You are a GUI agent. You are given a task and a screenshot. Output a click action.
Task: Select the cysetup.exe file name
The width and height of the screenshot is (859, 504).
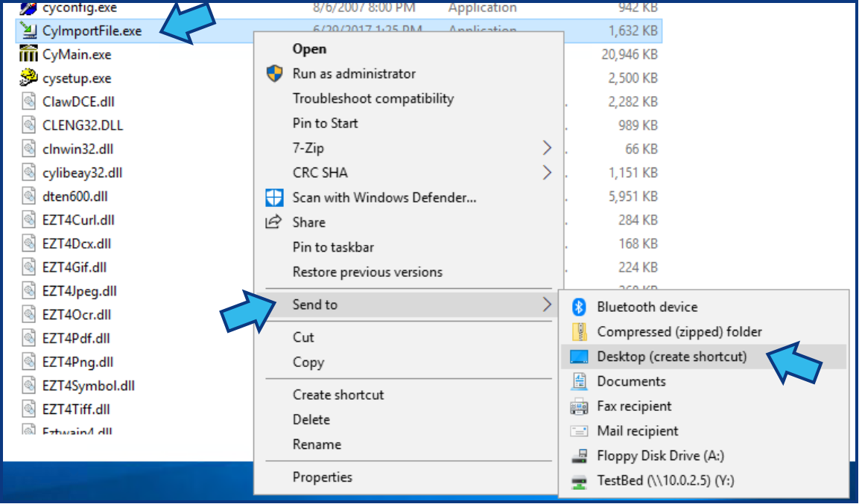(x=77, y=78)
